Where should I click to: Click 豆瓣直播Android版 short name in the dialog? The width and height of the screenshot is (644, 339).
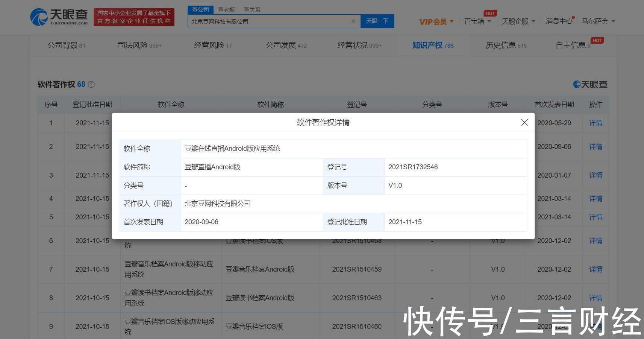212,167
